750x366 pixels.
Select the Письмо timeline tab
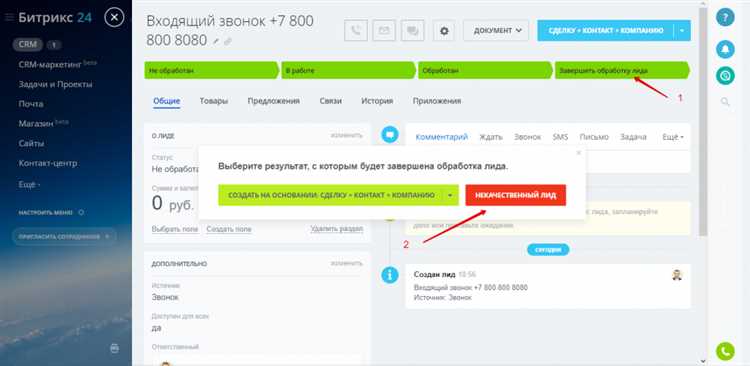tap(594, 137)
